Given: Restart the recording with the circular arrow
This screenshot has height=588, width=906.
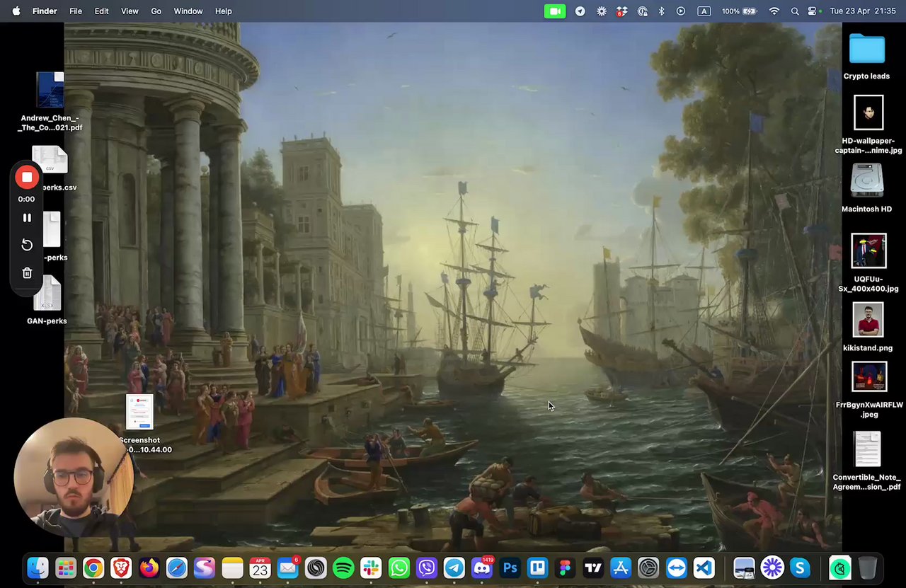Looking at the screenshot, I should point(27,245).
